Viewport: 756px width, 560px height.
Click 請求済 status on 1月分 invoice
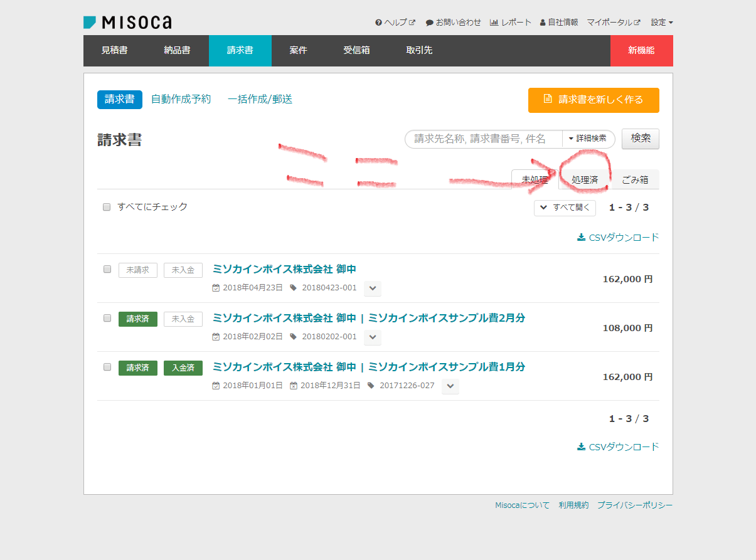pyautogui.click(x=138, y=368)
